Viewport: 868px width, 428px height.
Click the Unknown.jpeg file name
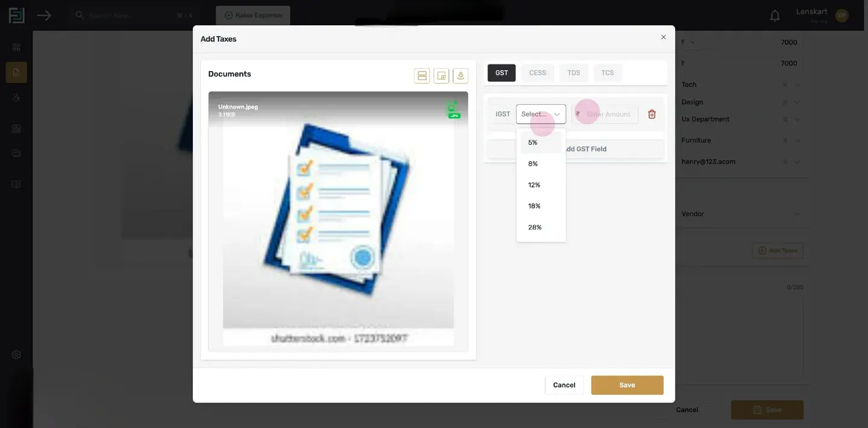tap(238, 107)
